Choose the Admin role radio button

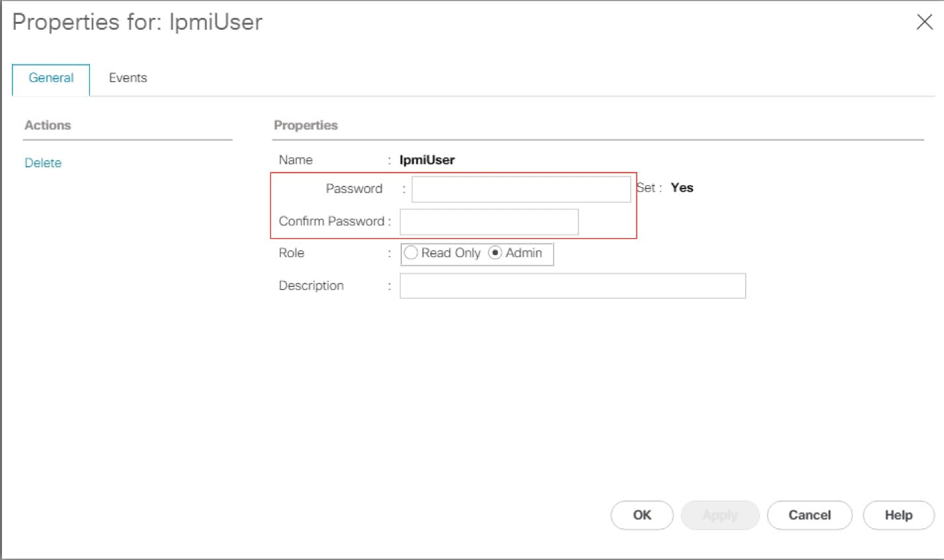[495, 253]
